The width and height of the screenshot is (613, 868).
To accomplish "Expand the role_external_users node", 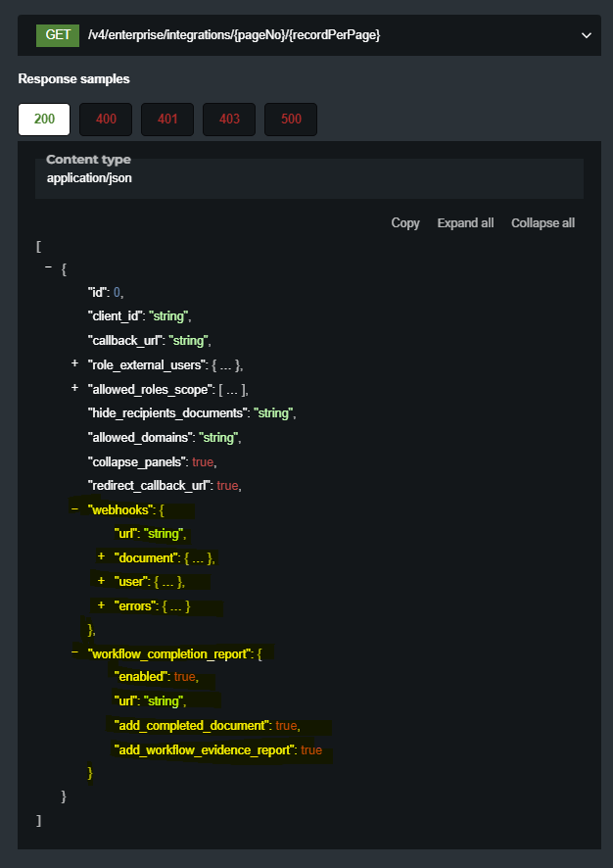I will [74, 363].
